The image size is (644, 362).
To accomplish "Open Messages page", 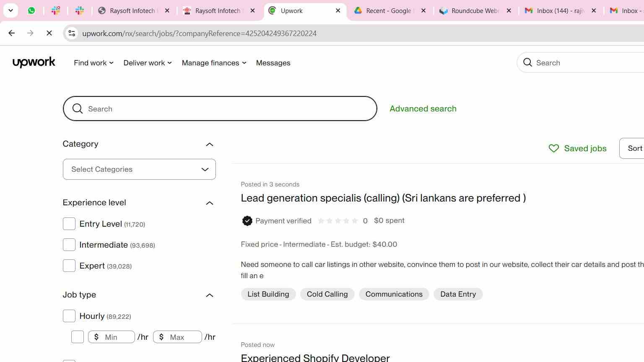I will 273,63.
